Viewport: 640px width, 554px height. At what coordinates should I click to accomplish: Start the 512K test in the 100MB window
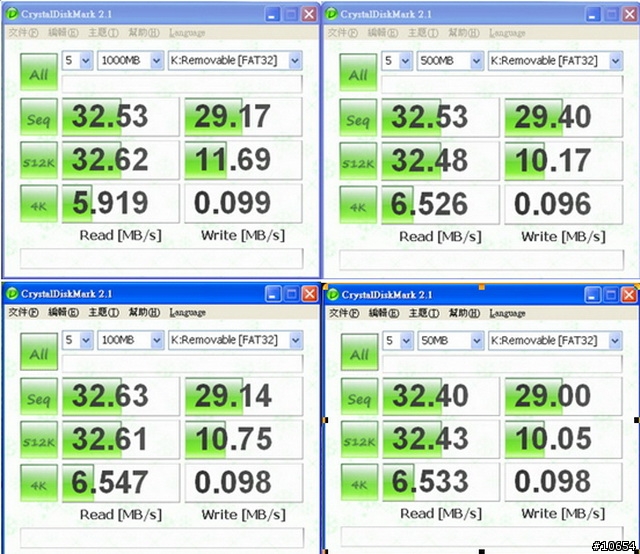coord(39,440)
